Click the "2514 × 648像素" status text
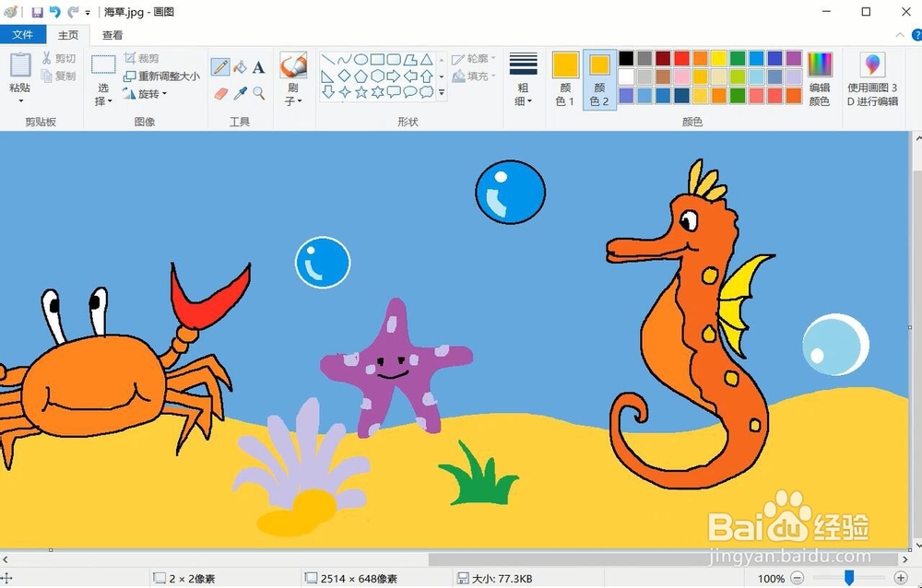922x588 pixels. click(x=359, y=579)
